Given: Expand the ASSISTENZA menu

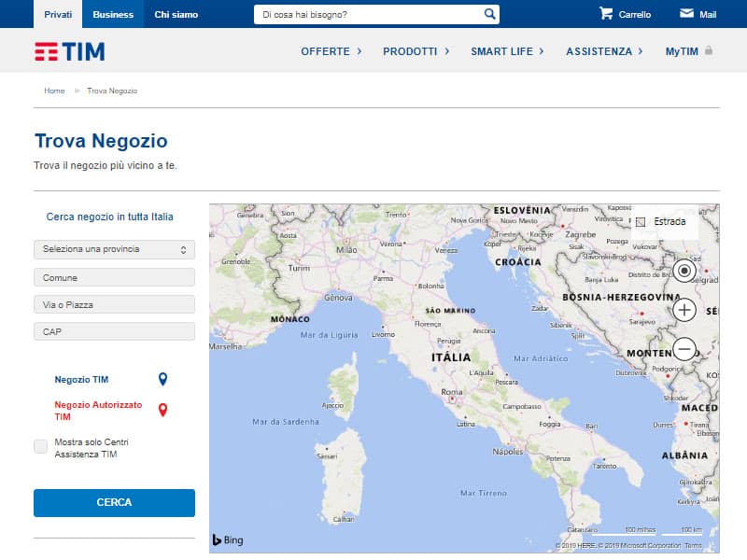Looking at the screenshot, I should [604, 51].
